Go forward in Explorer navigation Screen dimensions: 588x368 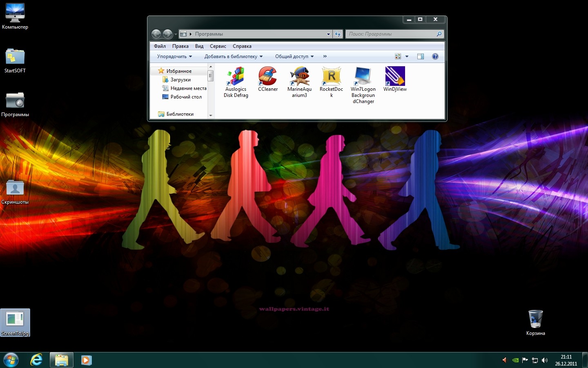167,34
